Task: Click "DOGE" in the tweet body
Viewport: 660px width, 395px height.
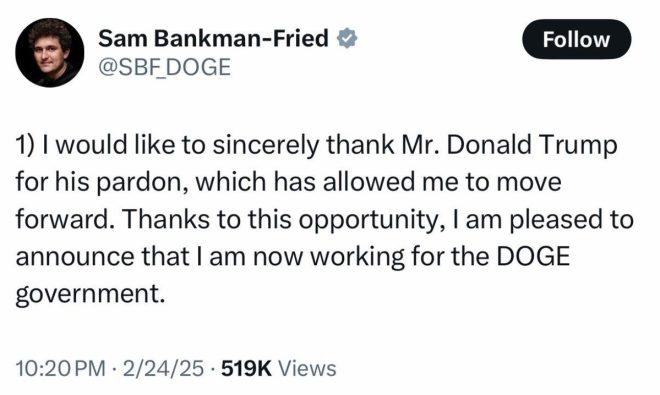Action: (x=533, y=256)
